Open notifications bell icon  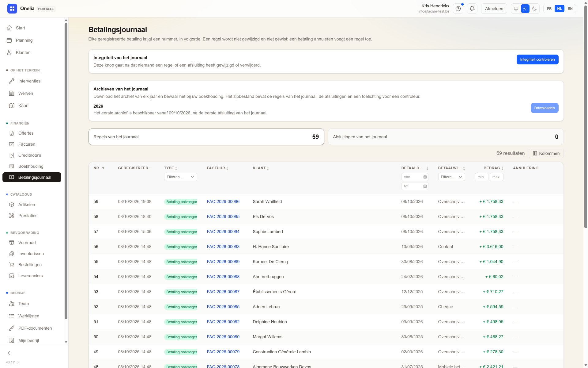tap(472, 9)
